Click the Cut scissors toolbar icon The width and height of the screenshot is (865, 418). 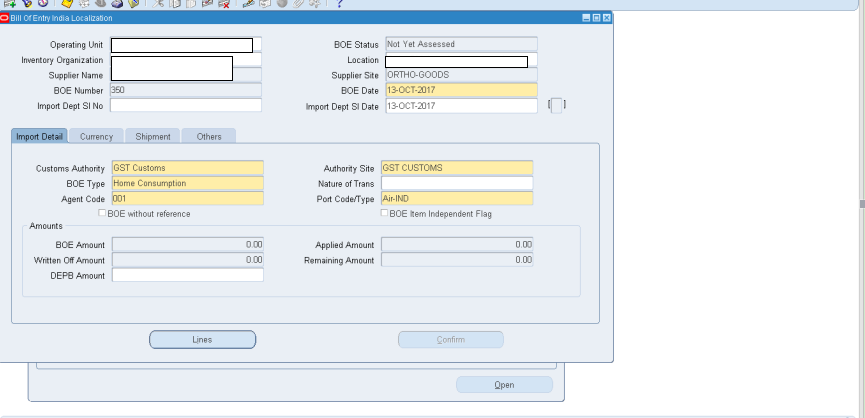(158, 3)
